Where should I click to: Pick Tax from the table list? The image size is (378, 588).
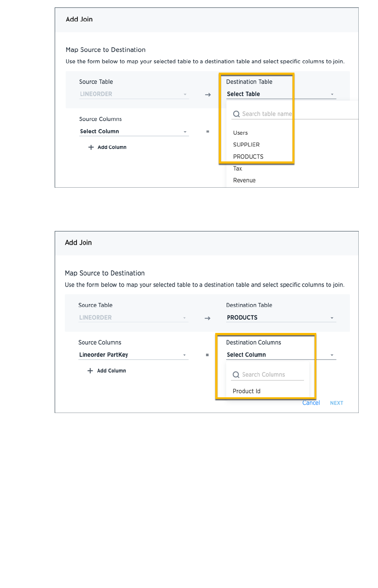pyautogui.click(x=238, y=168)
